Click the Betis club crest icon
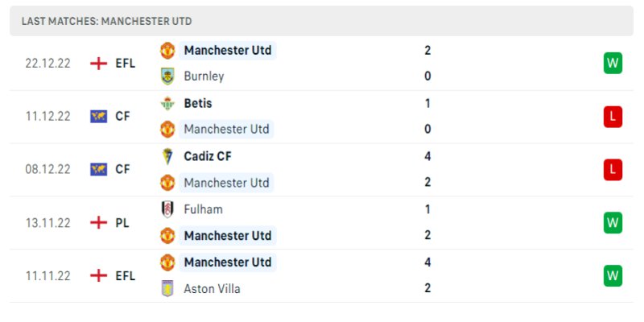Screen dimensions: 644x322 (167, 103)
